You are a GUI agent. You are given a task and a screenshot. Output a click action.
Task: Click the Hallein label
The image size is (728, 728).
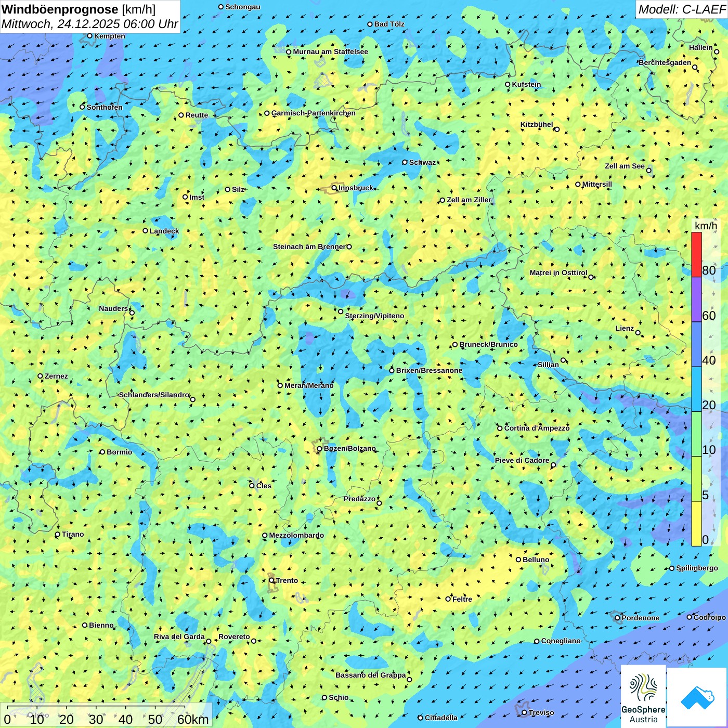pos(701,47)
